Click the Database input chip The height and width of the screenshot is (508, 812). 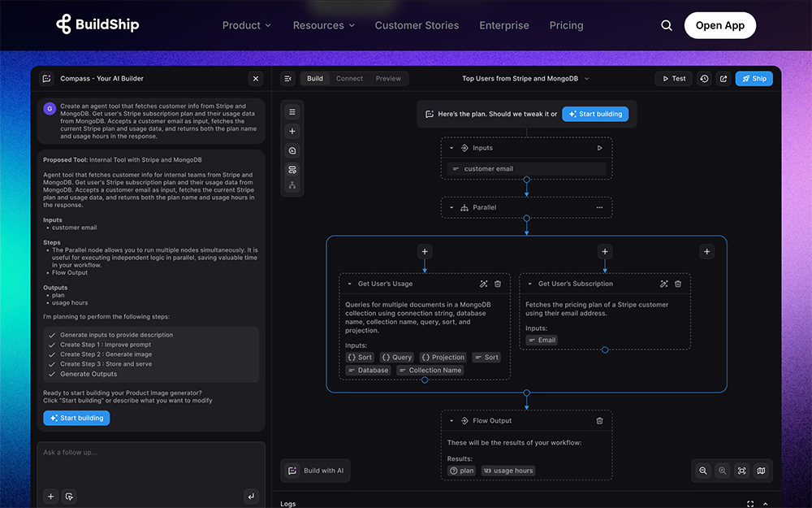(x=368, y=370)
